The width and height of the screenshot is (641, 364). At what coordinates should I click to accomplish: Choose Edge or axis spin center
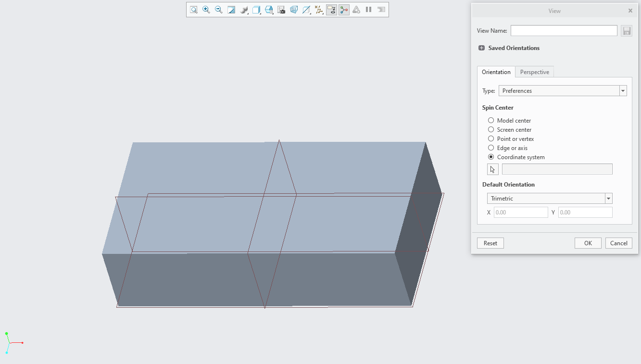[x=491, y=148]
